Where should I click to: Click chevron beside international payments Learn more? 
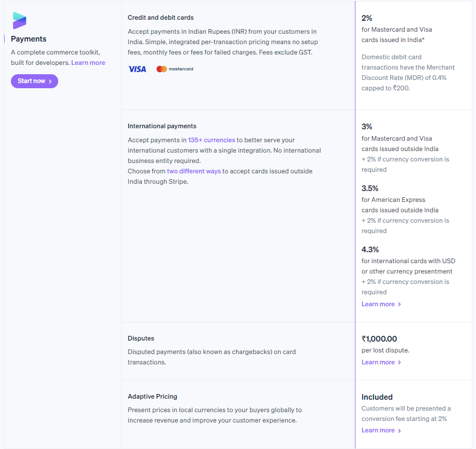coord(399,304)
